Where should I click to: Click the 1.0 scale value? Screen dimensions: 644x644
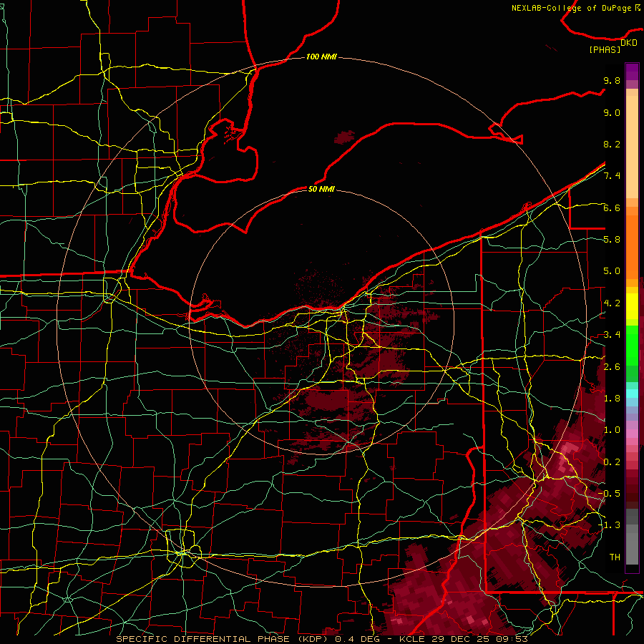612,430
